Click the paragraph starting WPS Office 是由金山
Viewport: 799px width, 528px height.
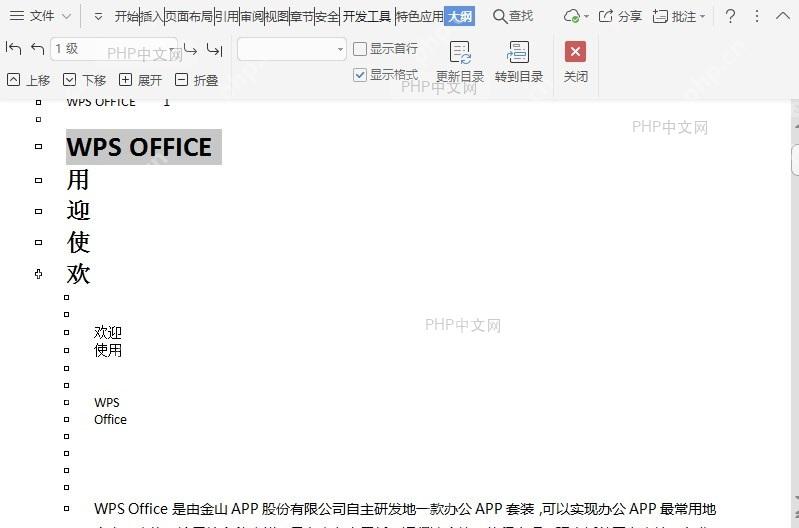pyautogui.click(x=405, y=509)
